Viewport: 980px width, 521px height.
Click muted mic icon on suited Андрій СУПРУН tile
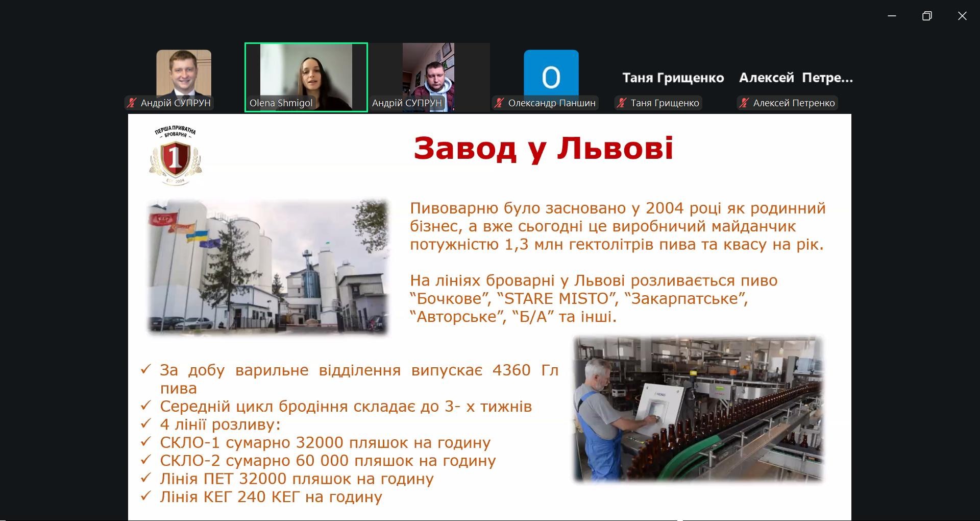pos(132,103)
